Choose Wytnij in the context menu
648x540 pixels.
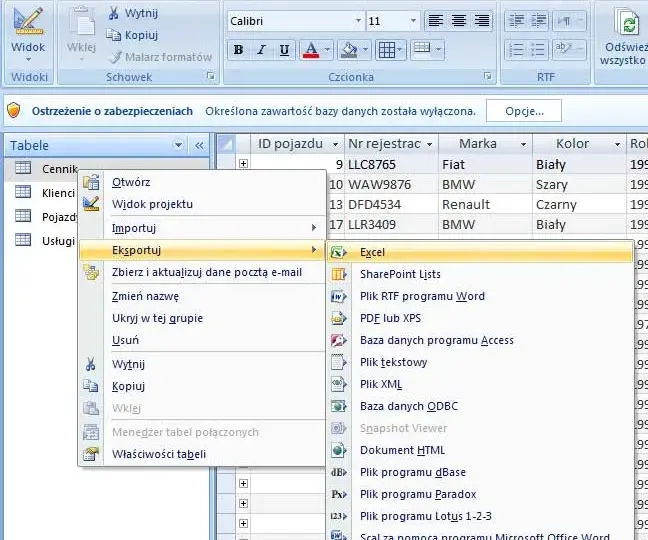(201, 364)
